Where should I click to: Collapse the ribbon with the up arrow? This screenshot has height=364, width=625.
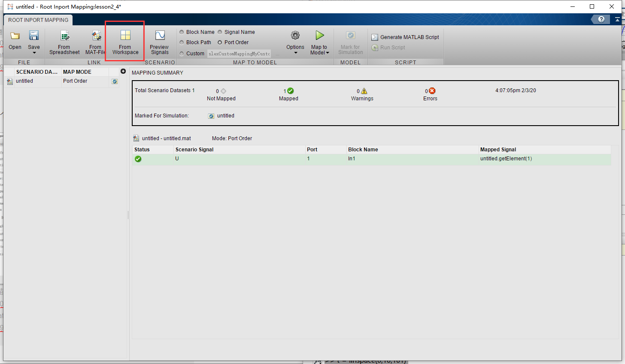(x=617, y=19)
